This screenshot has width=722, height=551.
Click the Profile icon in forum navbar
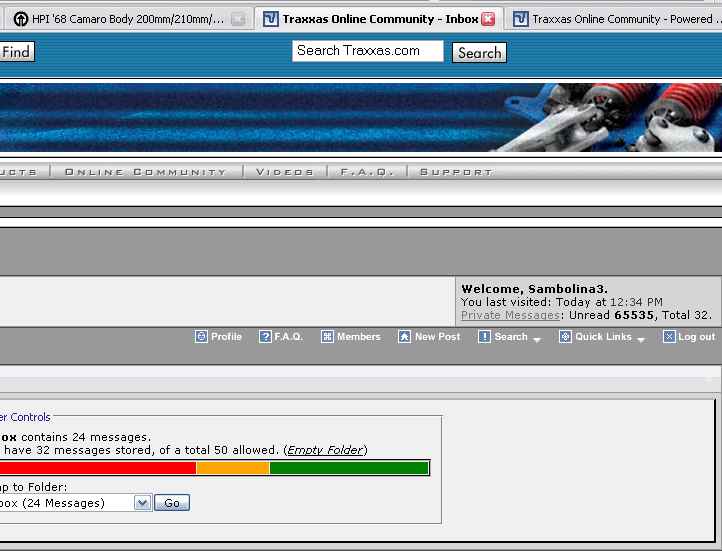pos(201,336)
